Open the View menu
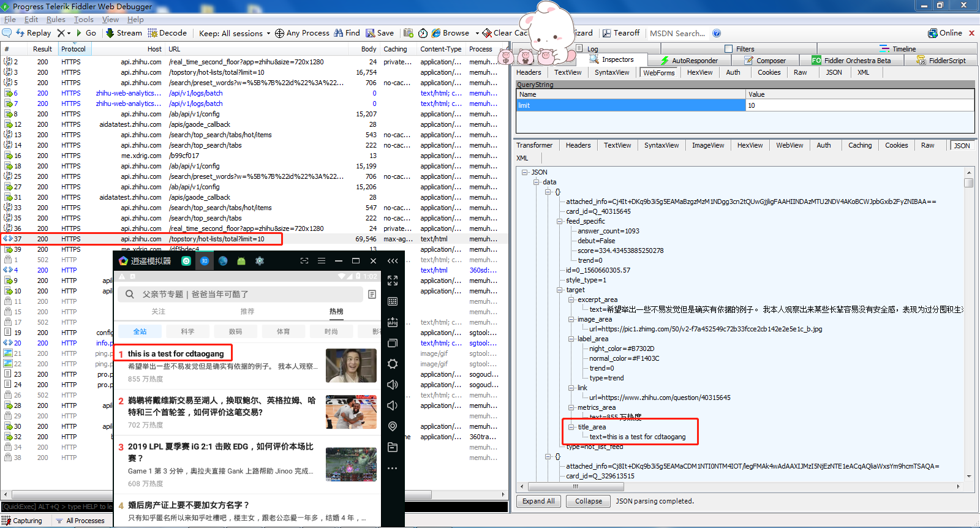980x528 pixels. pyautogui.click(x=110, y=20)
